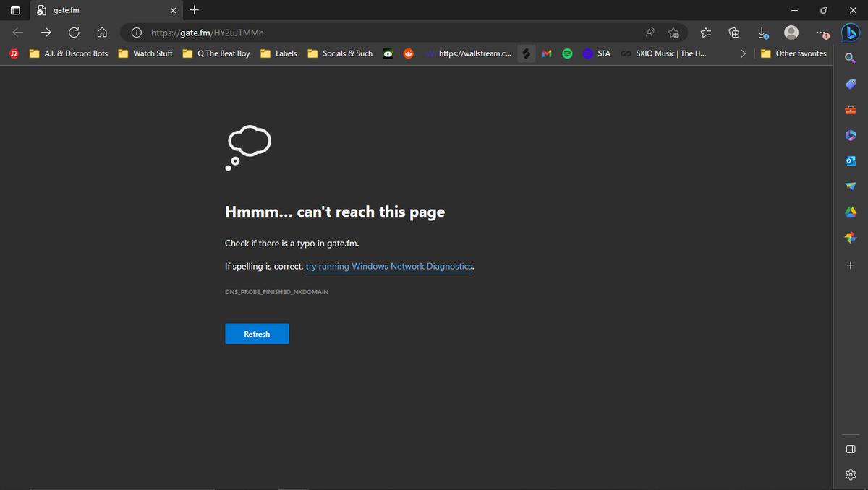View site information icon in address bar
This screenshot has height=490, width=868.
136,33
